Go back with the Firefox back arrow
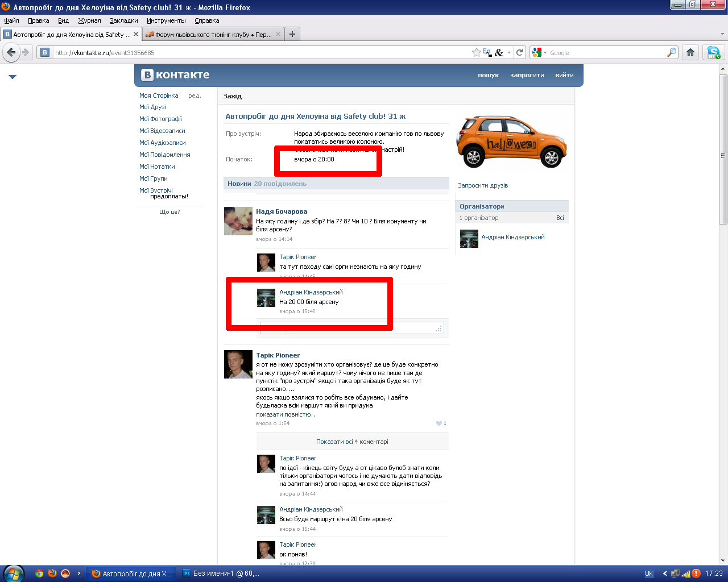Viewport: 728px width, 582px height. (11, 52)
